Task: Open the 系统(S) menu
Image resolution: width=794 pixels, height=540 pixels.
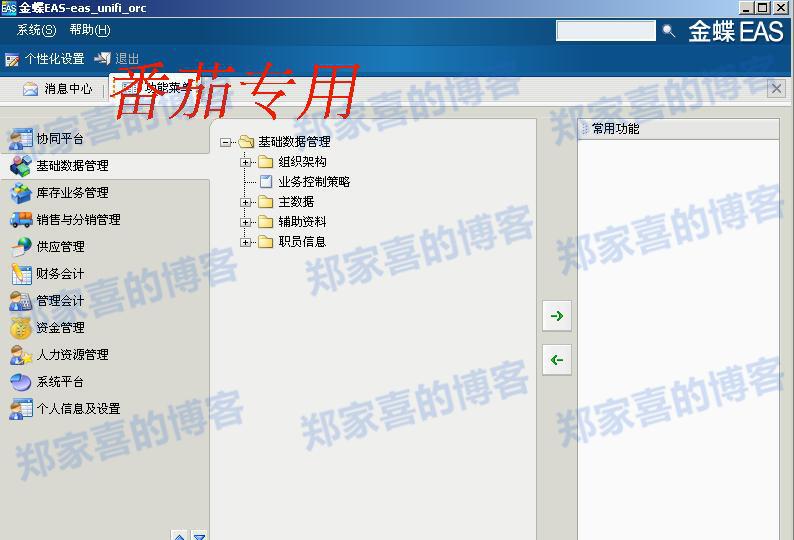Action: (x=36, y=30)
